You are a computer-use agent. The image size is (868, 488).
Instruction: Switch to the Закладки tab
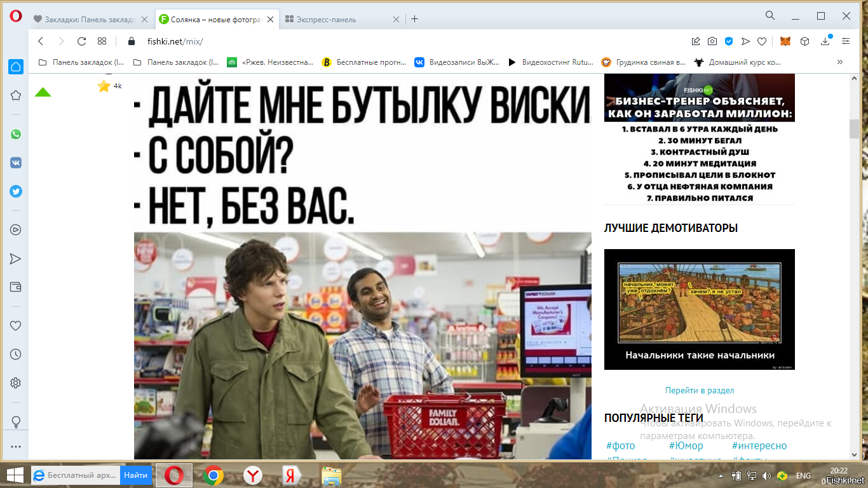tap(86, 19)
